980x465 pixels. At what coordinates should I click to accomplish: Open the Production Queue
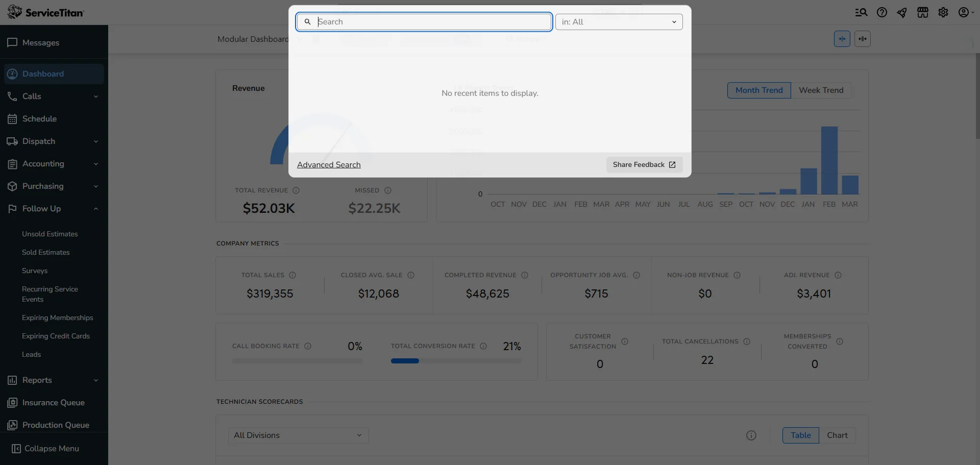click(56, 425)
